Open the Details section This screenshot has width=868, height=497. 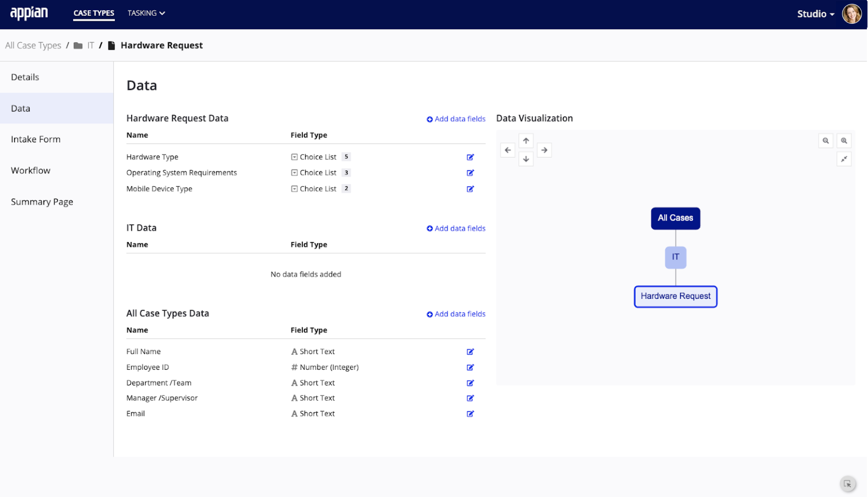click(x=57, y=77)
